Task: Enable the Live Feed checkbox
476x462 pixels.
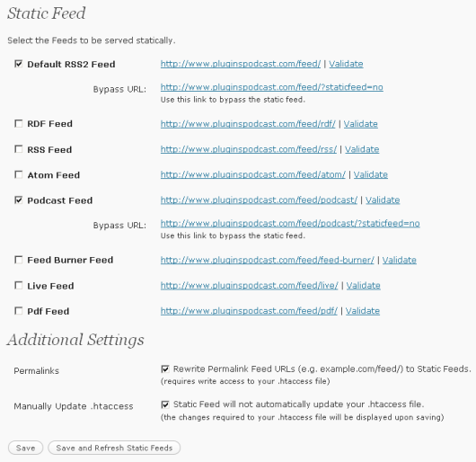Action: (x=19, y=286)
